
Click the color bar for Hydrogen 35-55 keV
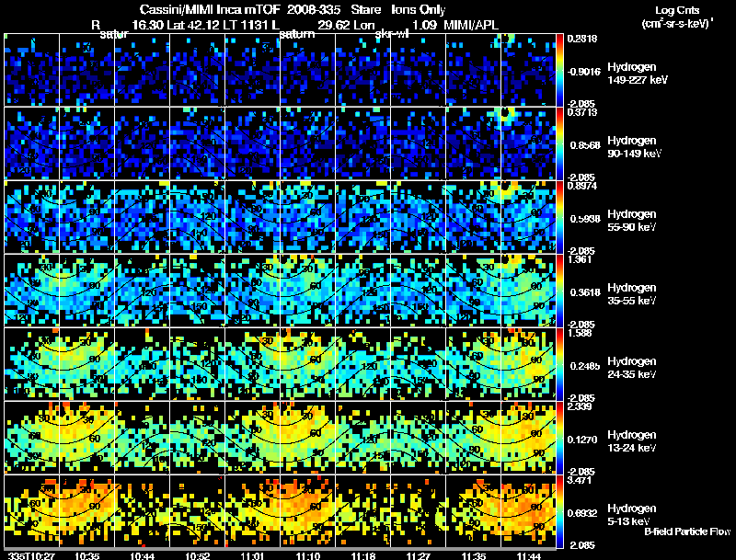coord(559,291)
